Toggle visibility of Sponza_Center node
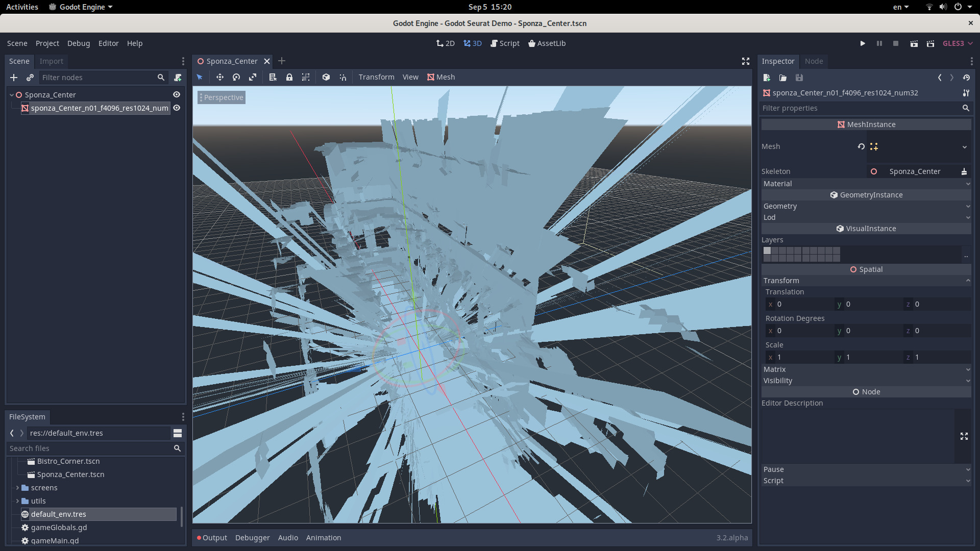Viewport: 980px width, 551px height. (177, 94)
